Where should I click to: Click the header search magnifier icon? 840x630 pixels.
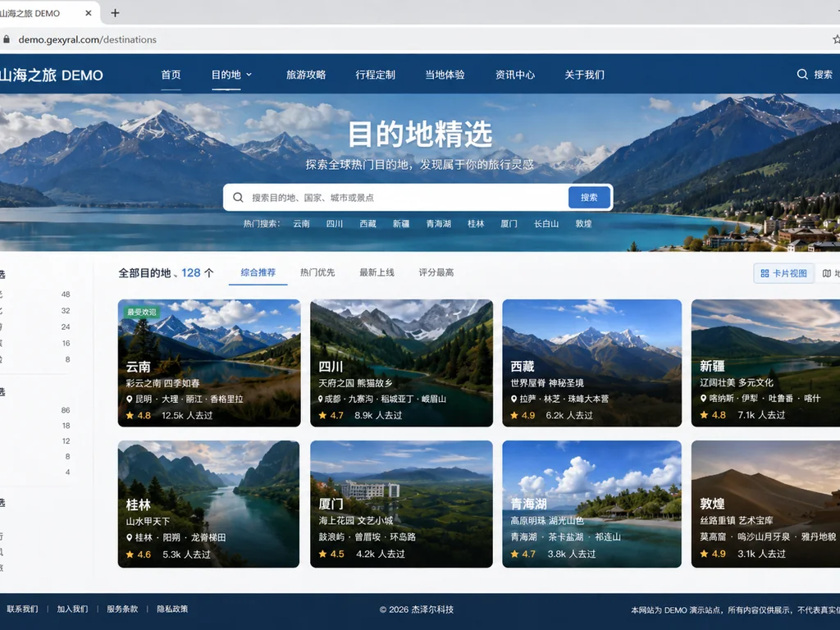pos(802,75)
